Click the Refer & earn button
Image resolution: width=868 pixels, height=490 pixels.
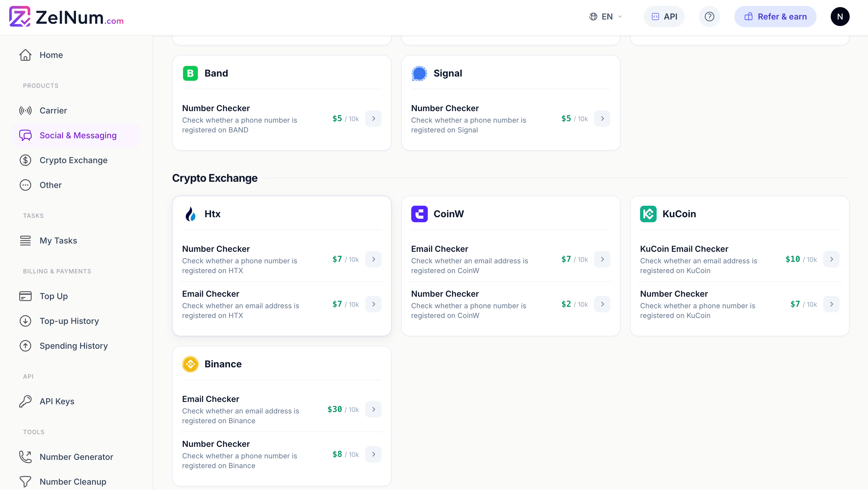(775, 17)
